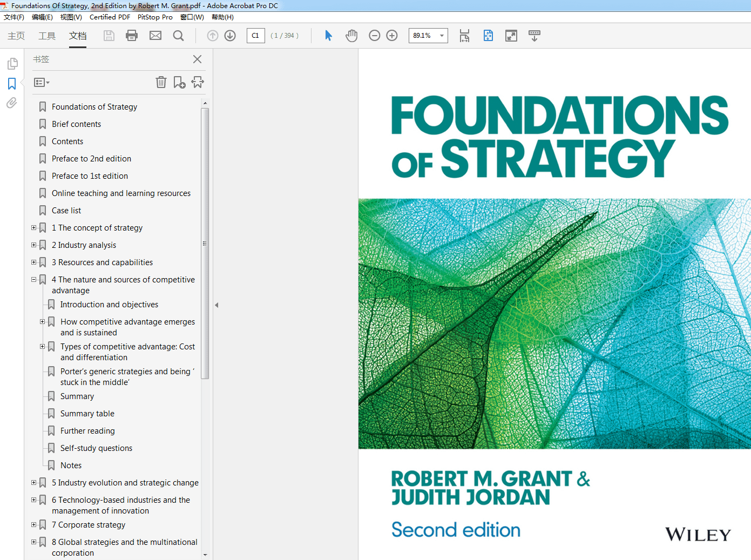Click the Print icon in the toolbar
Viewport: 751px width, 560px height.
click(132, 36)
